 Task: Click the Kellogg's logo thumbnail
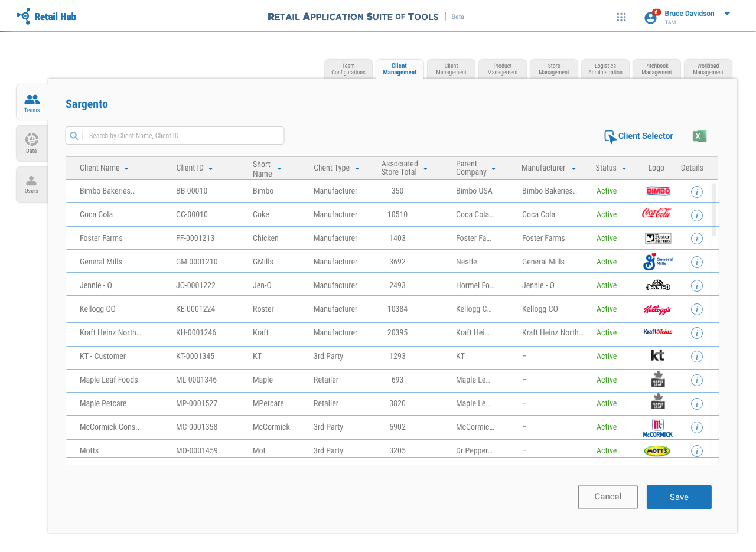657,309
